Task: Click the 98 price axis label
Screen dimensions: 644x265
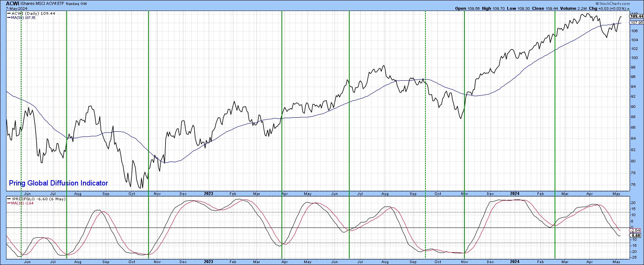Action: point(633,68)
